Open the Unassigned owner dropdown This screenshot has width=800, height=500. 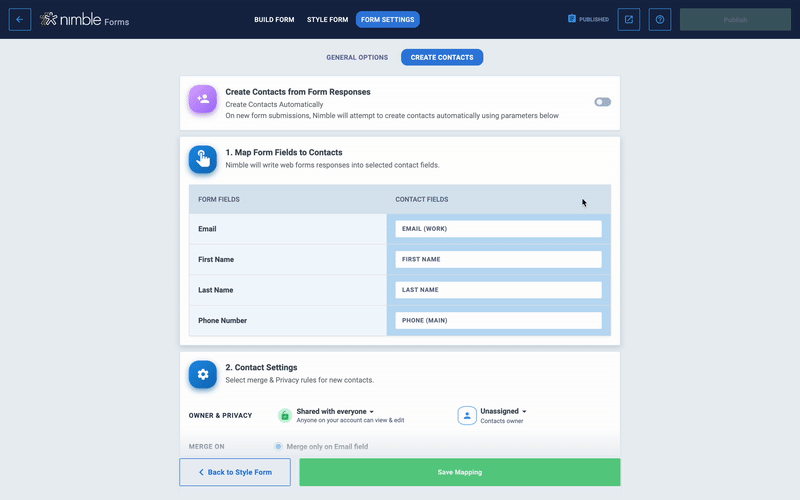[503, 411]
